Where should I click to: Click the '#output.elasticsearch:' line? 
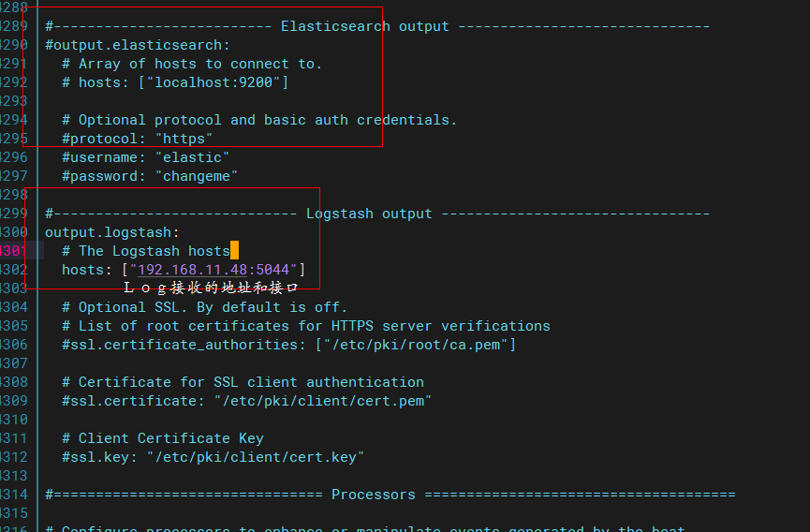[x=138, y=45]
